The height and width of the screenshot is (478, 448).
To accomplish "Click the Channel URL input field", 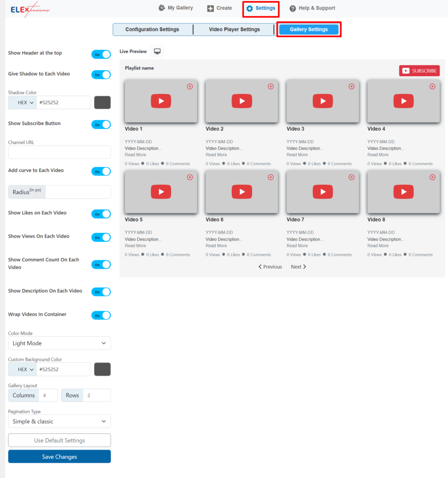I will (59, 152).
